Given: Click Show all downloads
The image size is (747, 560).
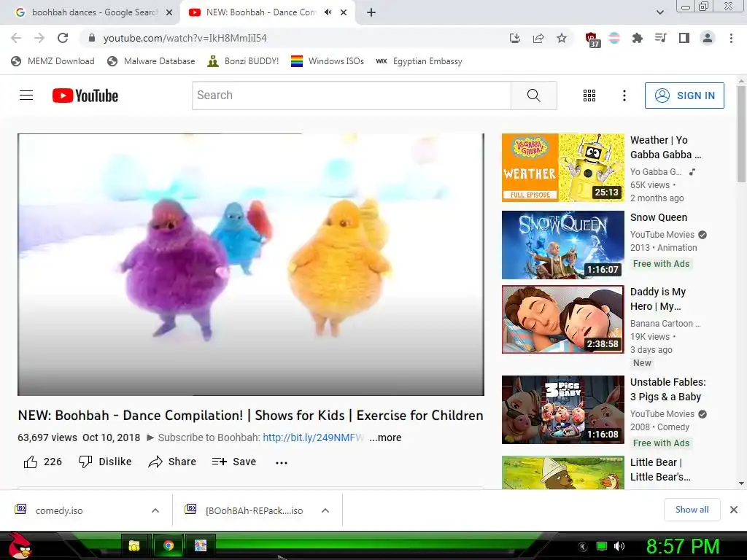Looking at the screenshot, I should (692, 510).
